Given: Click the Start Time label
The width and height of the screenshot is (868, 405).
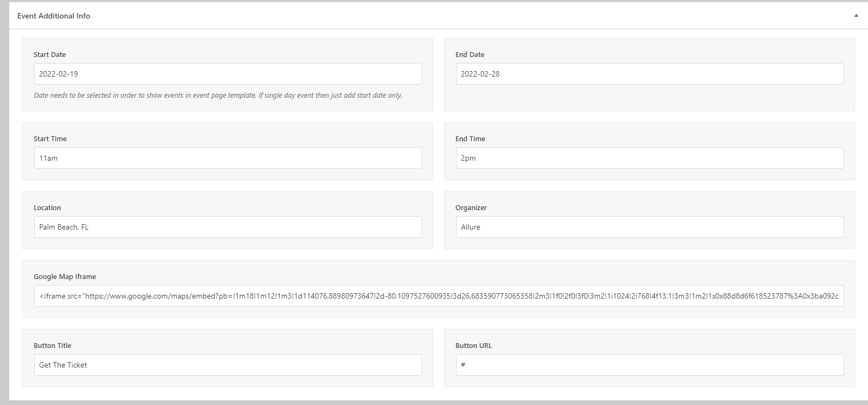Looking at the screenshot, I should point(50,139).
